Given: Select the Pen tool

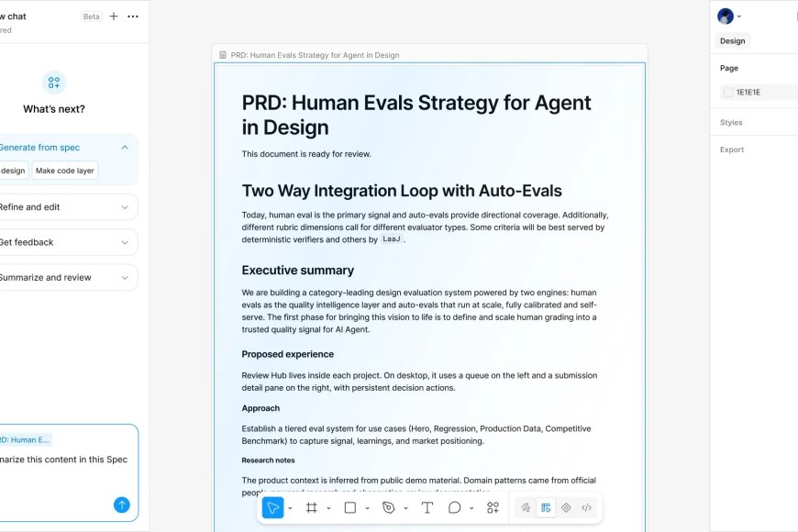Looking at the screenshot, I should pos(389,507).
